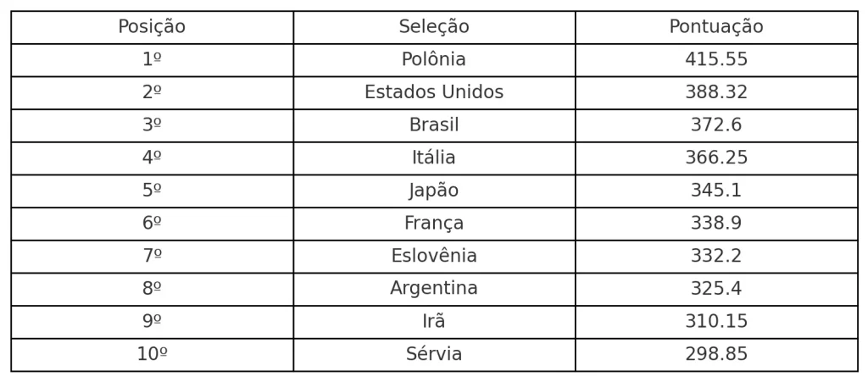Click the Pontuação column header
Screen dimensions: 868x382
716,27
